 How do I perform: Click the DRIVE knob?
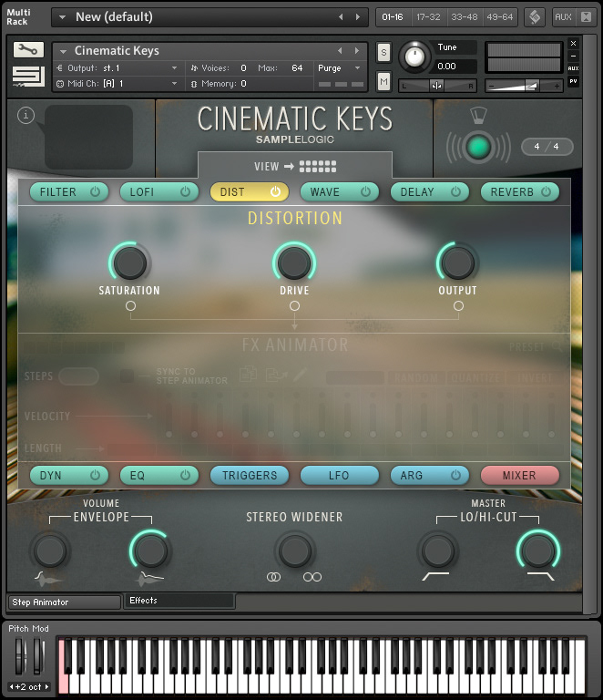(x=294, y=262)
